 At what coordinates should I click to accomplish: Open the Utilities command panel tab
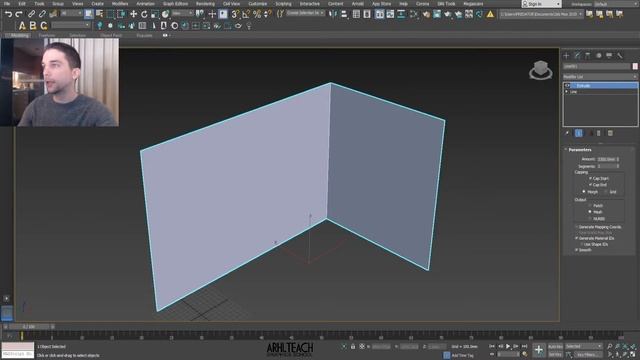point(620,56)
